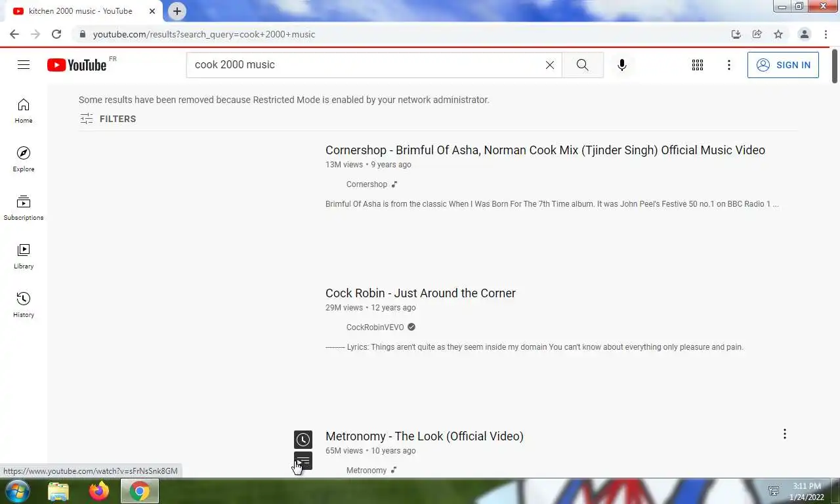840x504 pixels.
Task: Open the Library sidebar icon
Action: click(24, 257)
